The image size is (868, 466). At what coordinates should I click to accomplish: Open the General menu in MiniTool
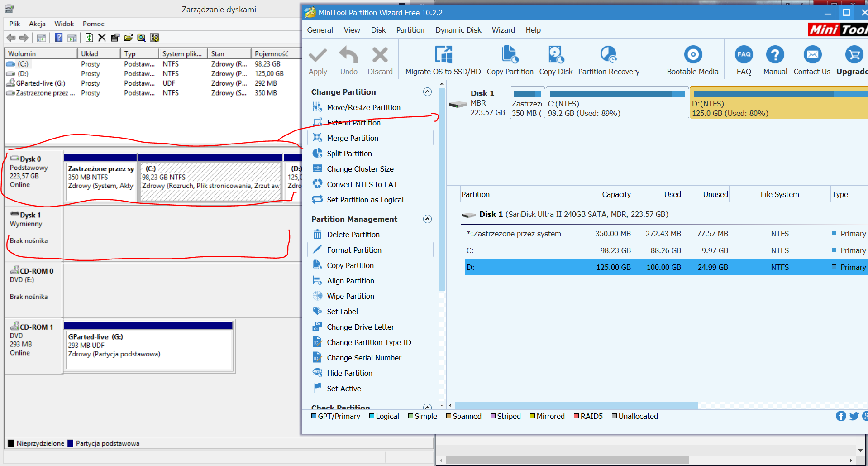pos(320,30)
